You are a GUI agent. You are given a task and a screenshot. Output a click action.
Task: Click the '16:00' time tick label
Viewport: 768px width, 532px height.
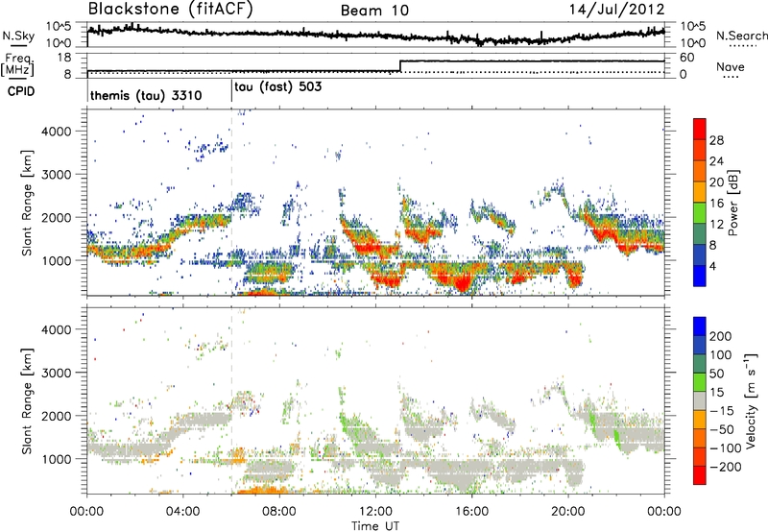471,512
